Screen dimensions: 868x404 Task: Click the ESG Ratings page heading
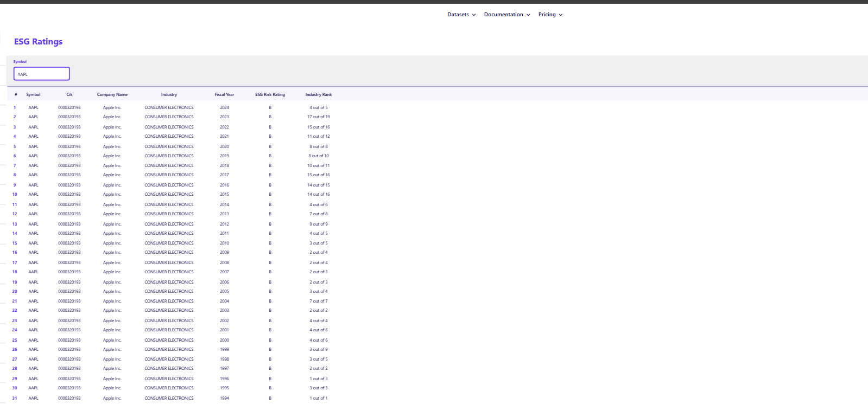pyautogui.click(x=38, y=42)
